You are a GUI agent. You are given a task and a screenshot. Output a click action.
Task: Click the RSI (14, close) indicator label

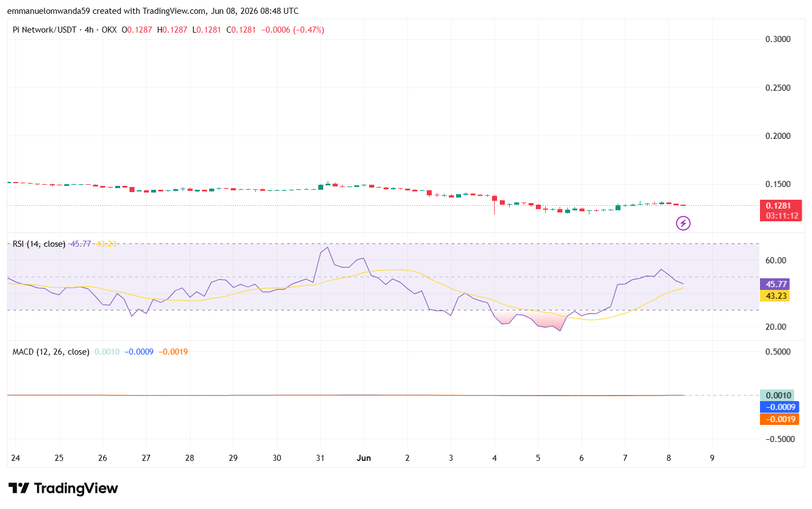(x=39, y=244)
